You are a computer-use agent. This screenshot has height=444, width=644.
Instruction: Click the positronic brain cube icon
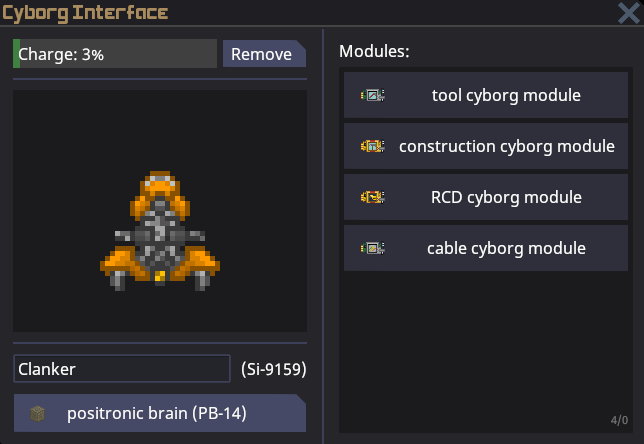point(37,413)
